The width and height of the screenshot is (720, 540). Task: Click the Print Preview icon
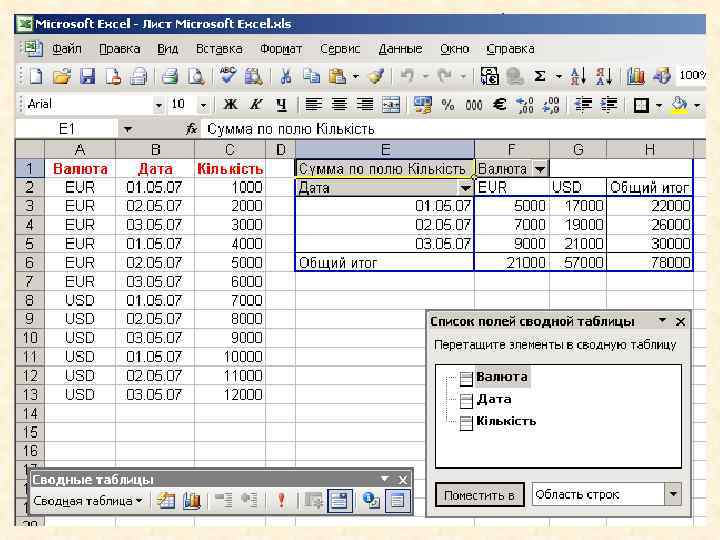coord(196,76)
